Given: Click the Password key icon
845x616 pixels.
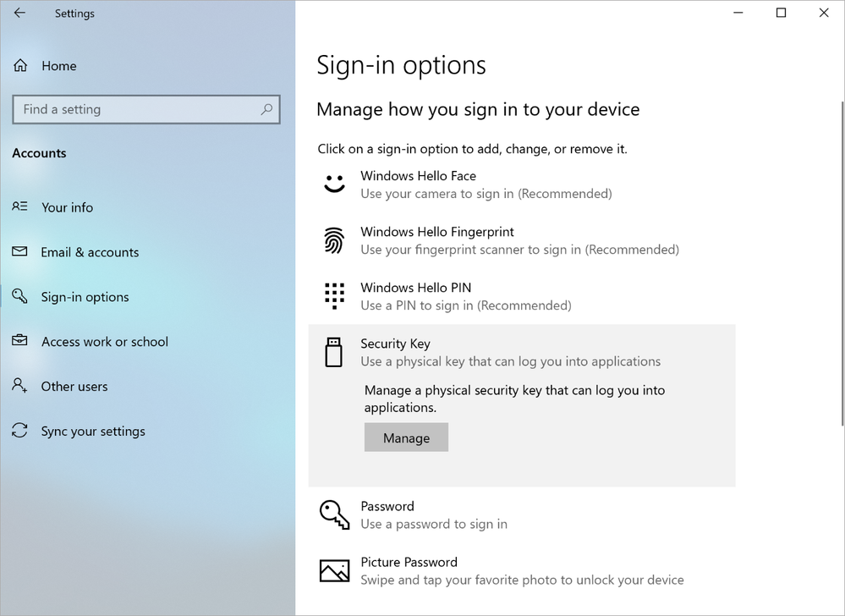Looking at the screenshot, I should [x=334, y=514].
